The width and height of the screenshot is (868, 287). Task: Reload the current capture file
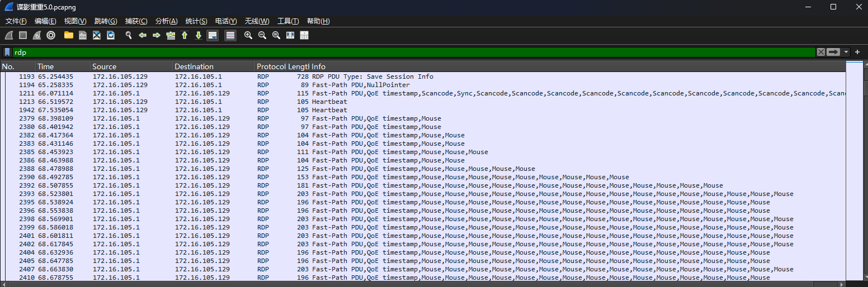111,35
